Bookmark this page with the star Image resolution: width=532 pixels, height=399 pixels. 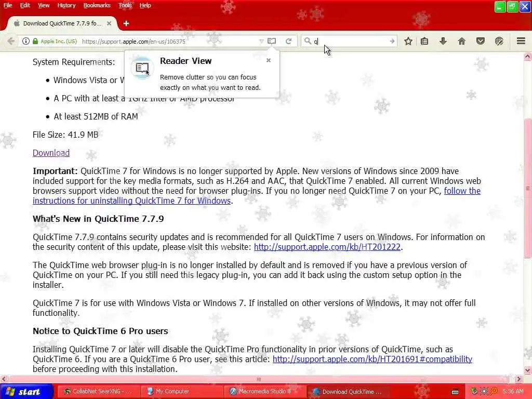pos(408,42)
